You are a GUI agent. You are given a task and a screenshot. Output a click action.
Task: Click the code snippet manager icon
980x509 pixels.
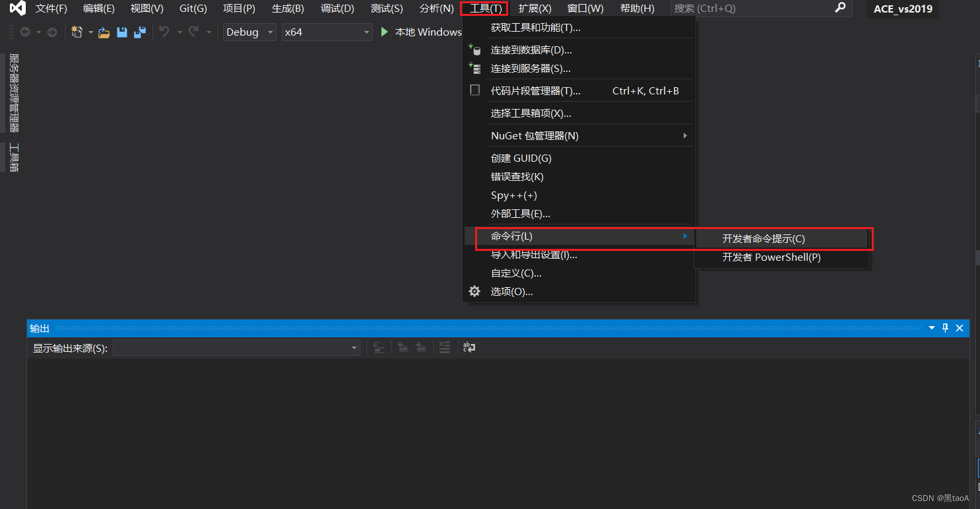[x=474, y=90]
